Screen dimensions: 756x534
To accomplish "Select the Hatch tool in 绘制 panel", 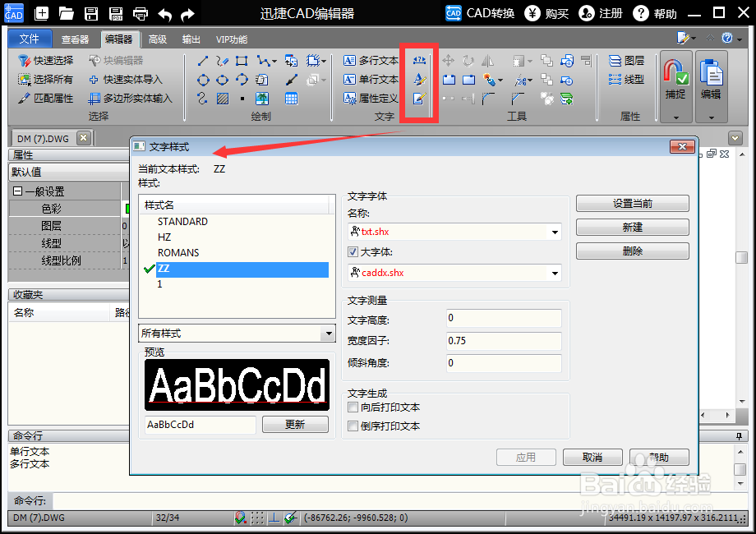I will (221, 98).
